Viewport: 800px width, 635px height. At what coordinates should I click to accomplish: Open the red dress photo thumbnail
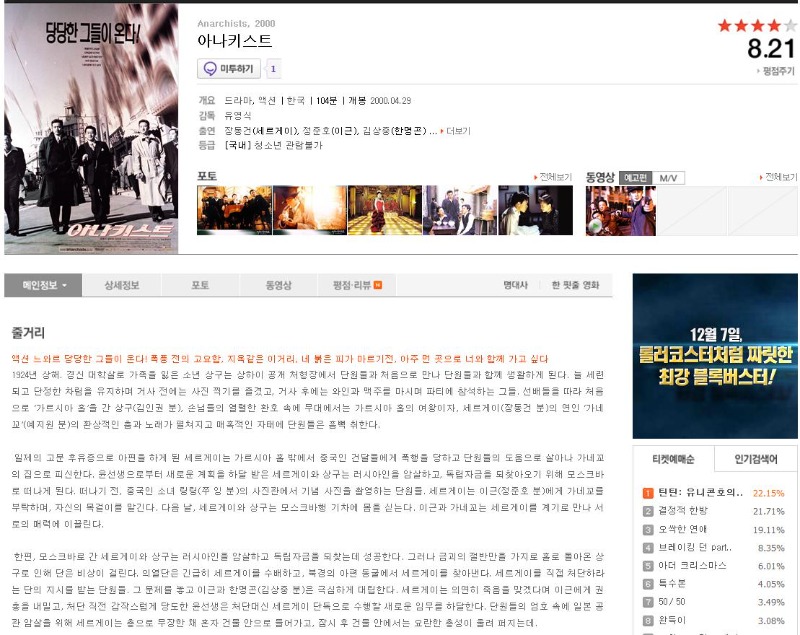[384, 210]
